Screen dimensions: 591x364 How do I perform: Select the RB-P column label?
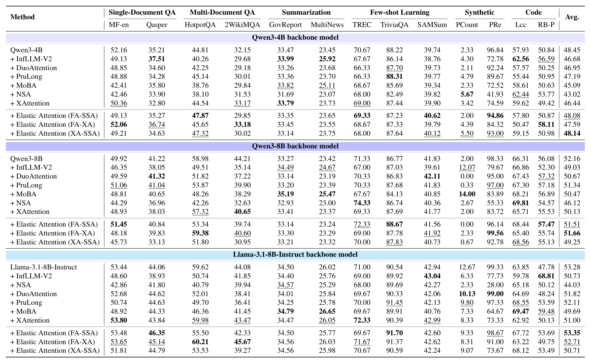click(546, 25)
